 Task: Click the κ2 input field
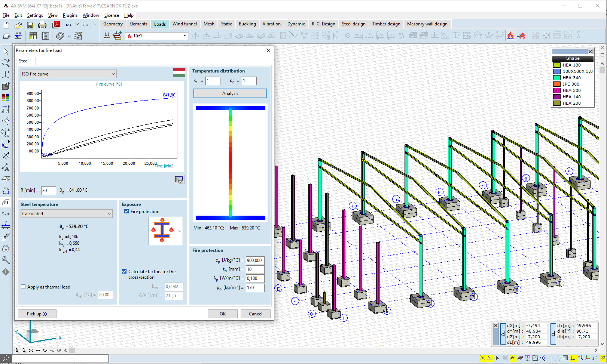pos(249,81)
